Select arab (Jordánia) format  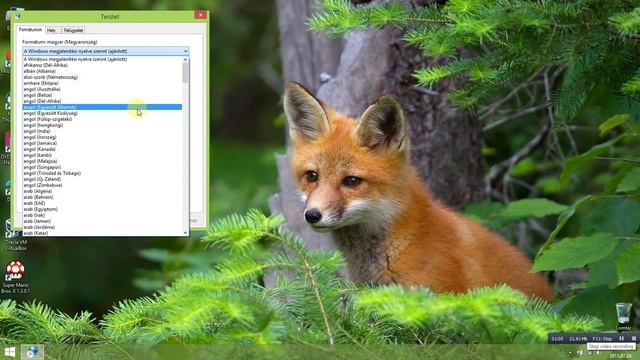102,227
